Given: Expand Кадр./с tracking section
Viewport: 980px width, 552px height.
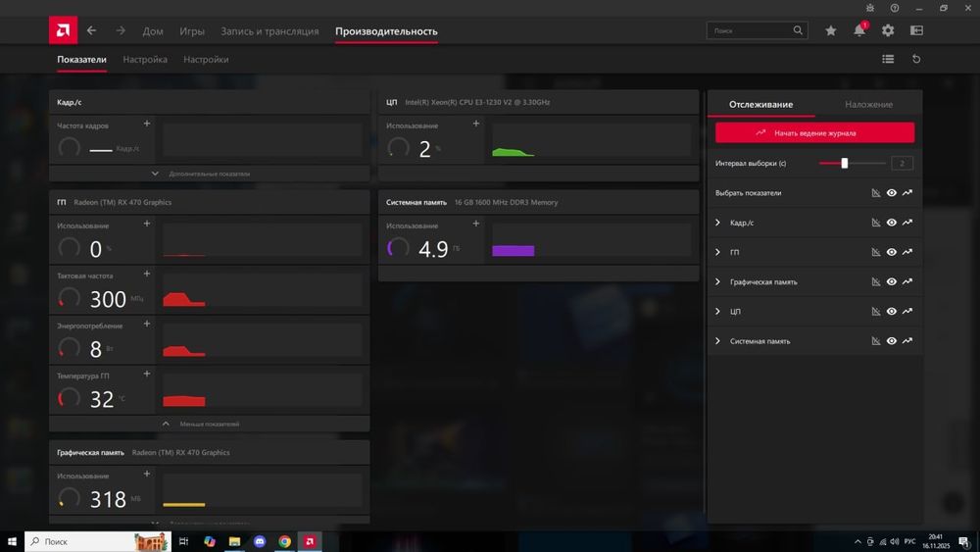Looking at the screenshot, I should pyautogui.click(x=717, y=223).
